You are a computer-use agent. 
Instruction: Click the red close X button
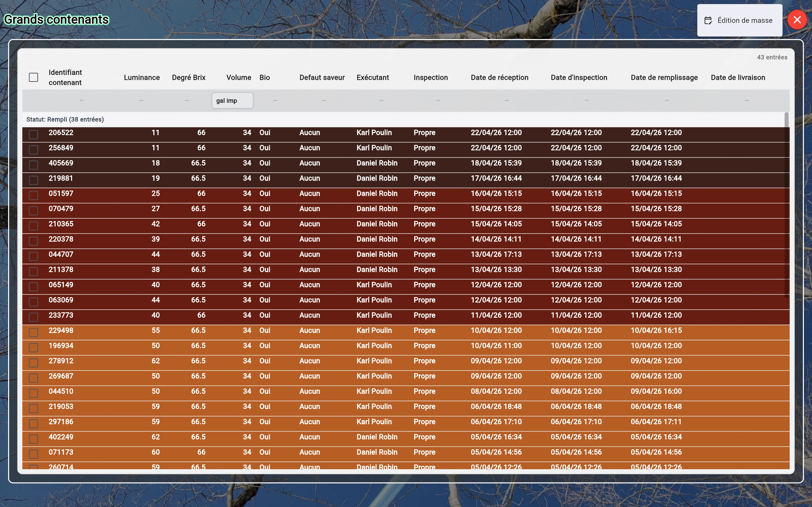797,20
